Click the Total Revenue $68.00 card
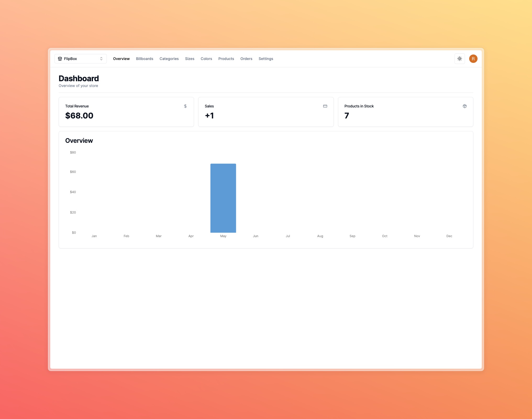This screenshot has width=532, height=419. 126,112
